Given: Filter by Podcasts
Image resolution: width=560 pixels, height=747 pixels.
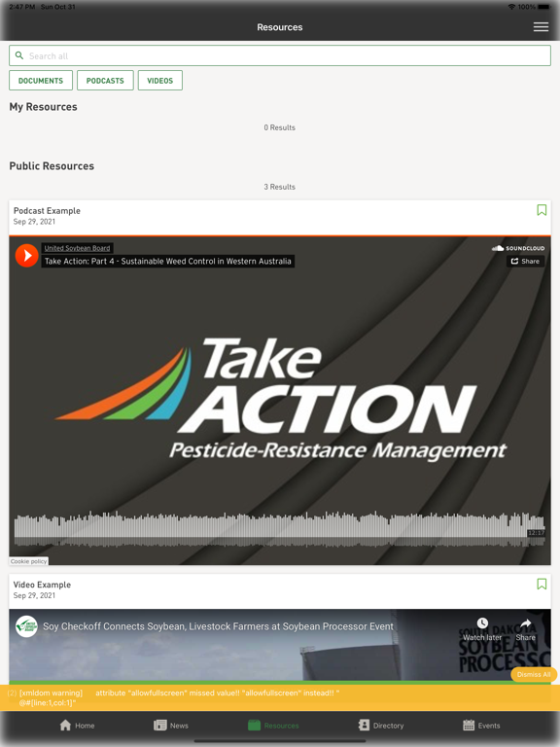Looking at the screenshot, I should pos(105,81).
